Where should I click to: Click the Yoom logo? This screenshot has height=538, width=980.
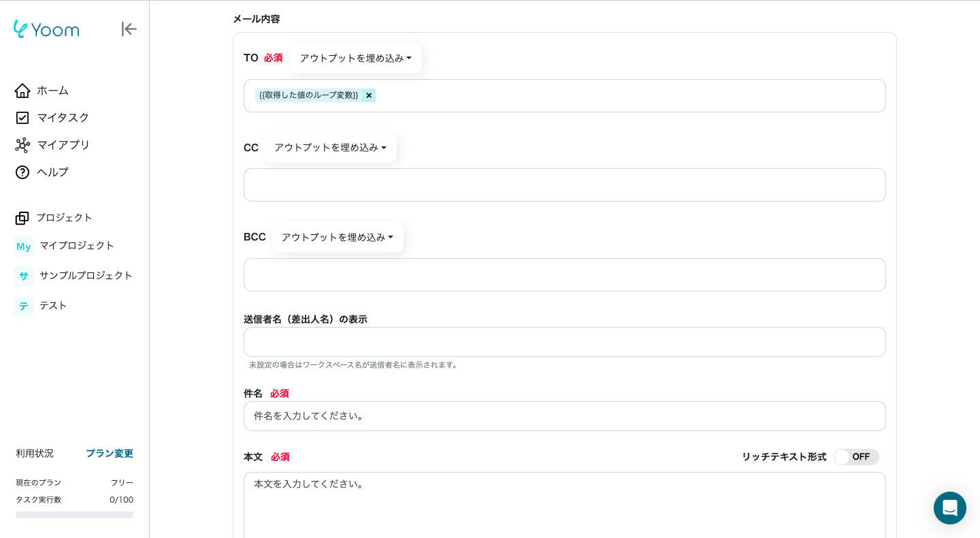(46, 29)
